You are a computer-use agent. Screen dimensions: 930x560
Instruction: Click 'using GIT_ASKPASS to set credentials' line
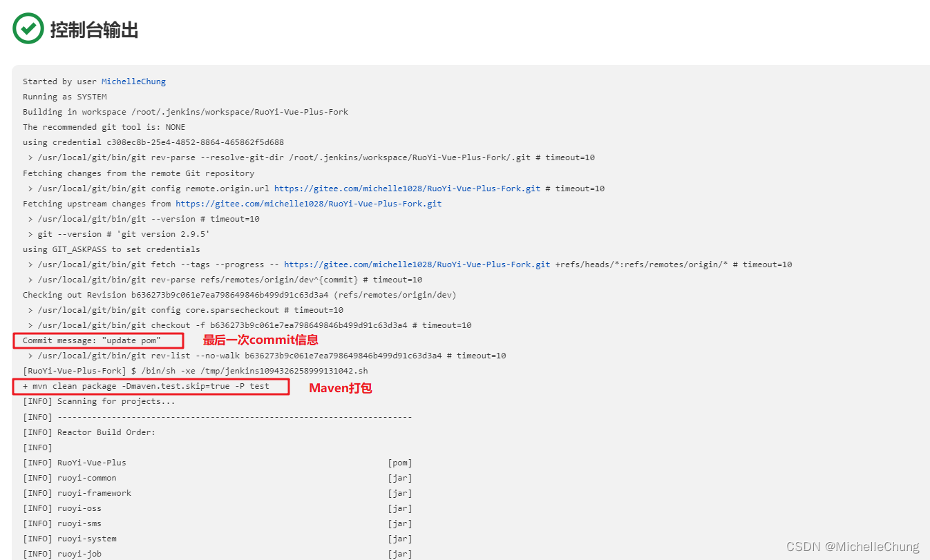point(111,249)
